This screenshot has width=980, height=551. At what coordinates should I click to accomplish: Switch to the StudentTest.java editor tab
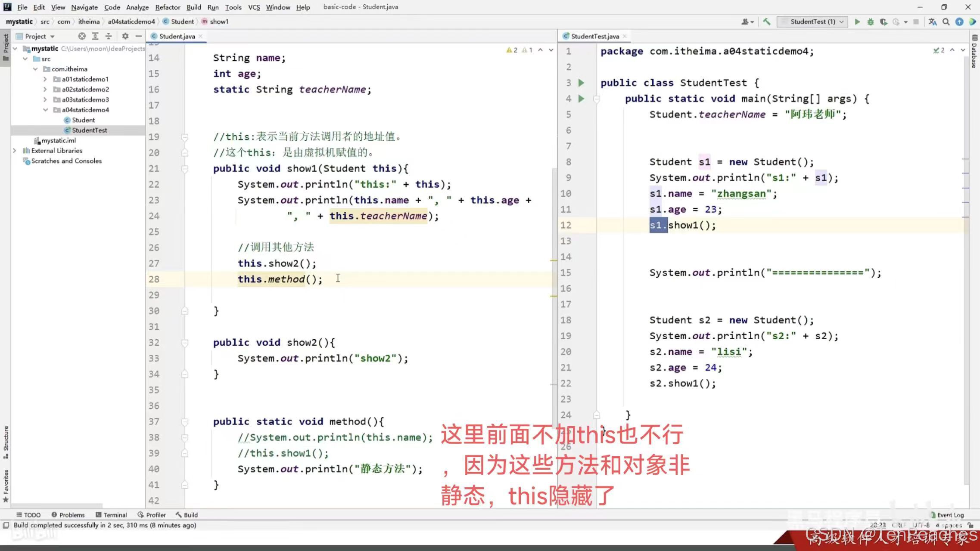(x=594, y=36)
